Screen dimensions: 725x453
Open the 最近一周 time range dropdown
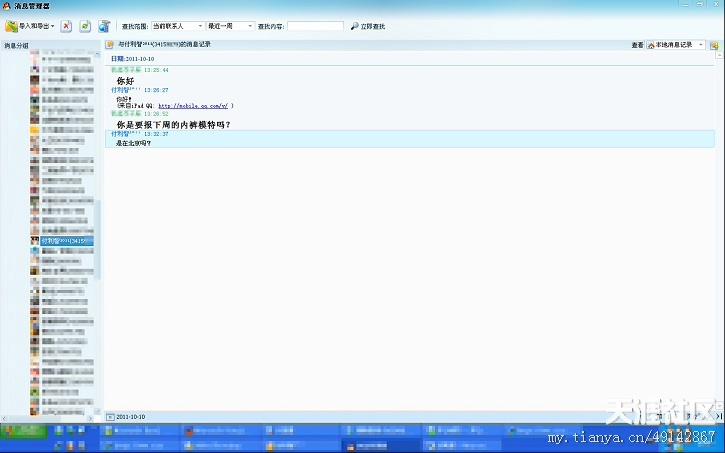(230, 26)
